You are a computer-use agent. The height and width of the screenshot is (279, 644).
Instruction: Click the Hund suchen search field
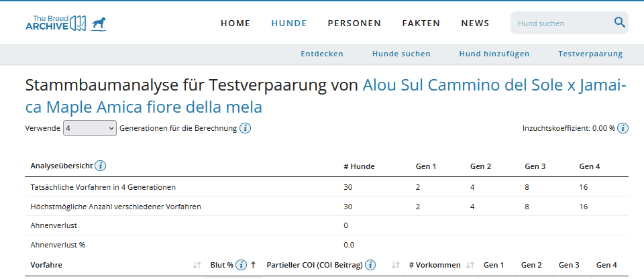(x=560, y=23)
